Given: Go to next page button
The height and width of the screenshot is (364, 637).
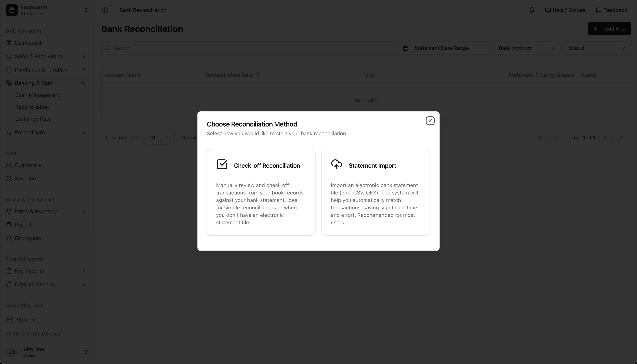Looking at the screenshot, I should click(605, 137).
